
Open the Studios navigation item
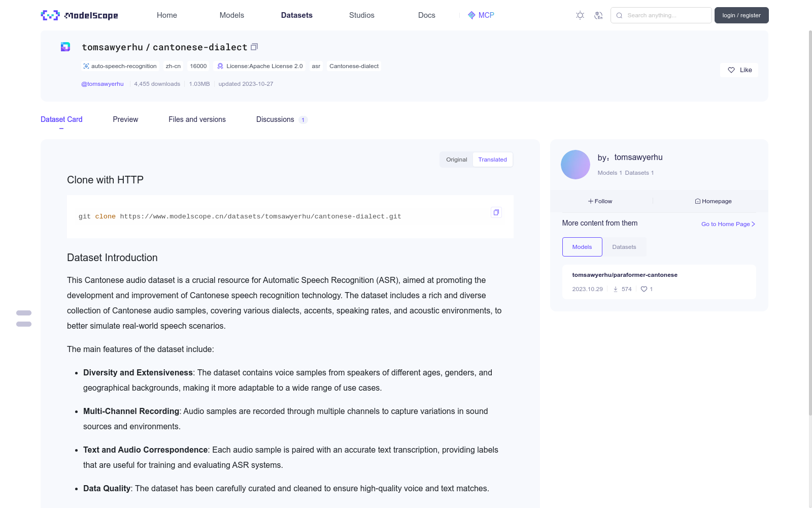[x=362, y=15]
